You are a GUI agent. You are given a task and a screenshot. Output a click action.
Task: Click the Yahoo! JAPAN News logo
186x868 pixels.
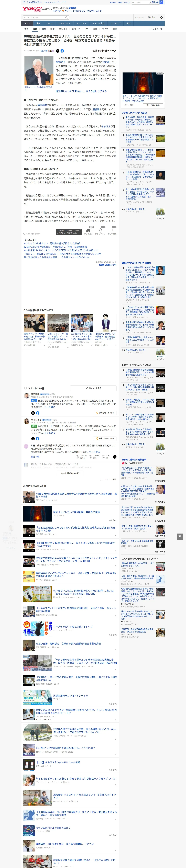[37, 9]
